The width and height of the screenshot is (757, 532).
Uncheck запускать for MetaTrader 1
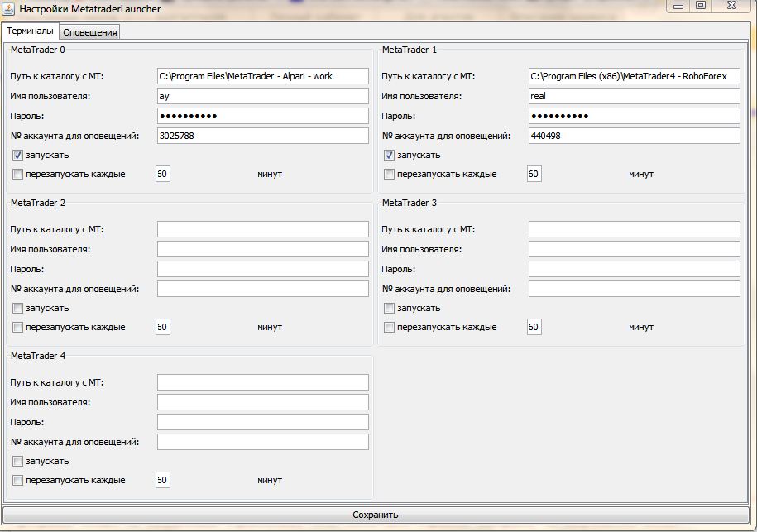click(389, 155)
